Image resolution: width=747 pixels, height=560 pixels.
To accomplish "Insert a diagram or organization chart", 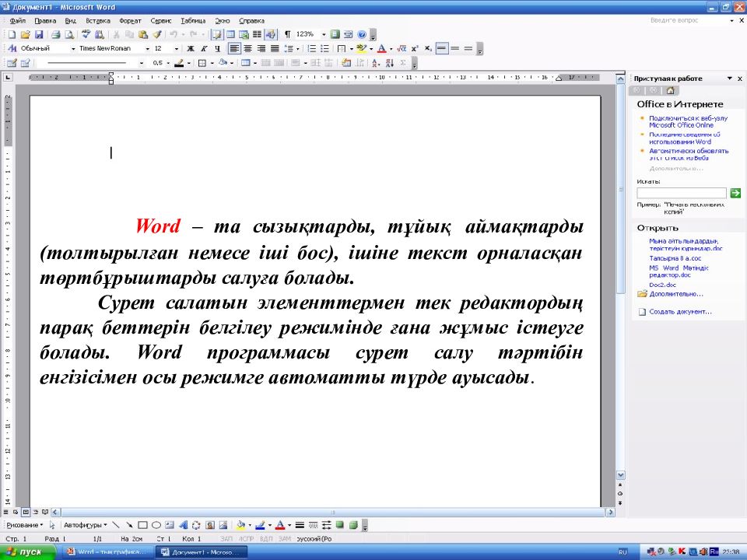I will (196, 525).
